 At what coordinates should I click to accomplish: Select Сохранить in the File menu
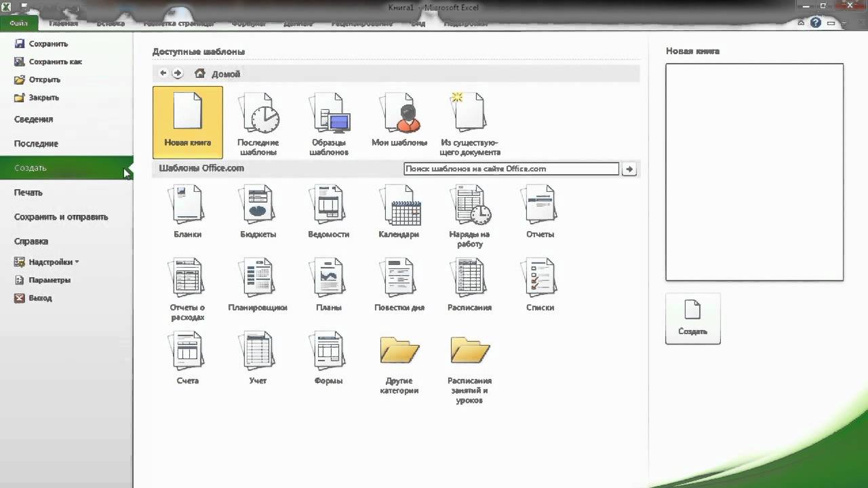[x=41, y=43]
